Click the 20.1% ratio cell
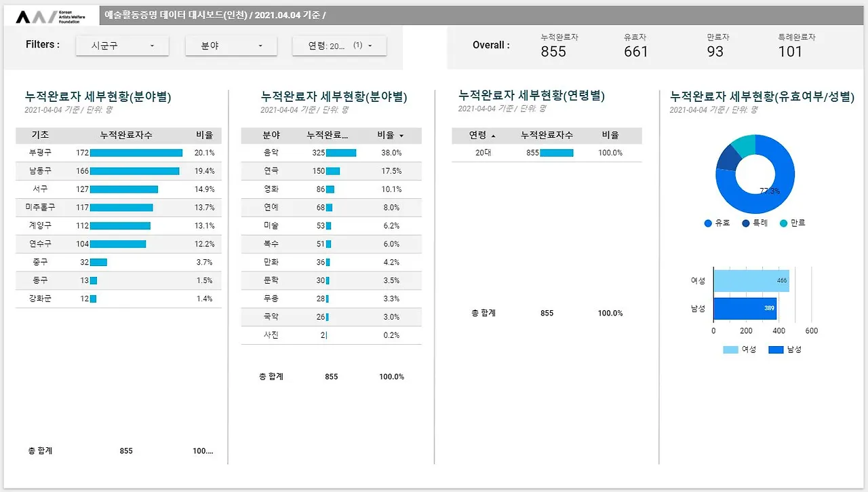This screenshot has height=492, width=868. [x=204, y=153]
